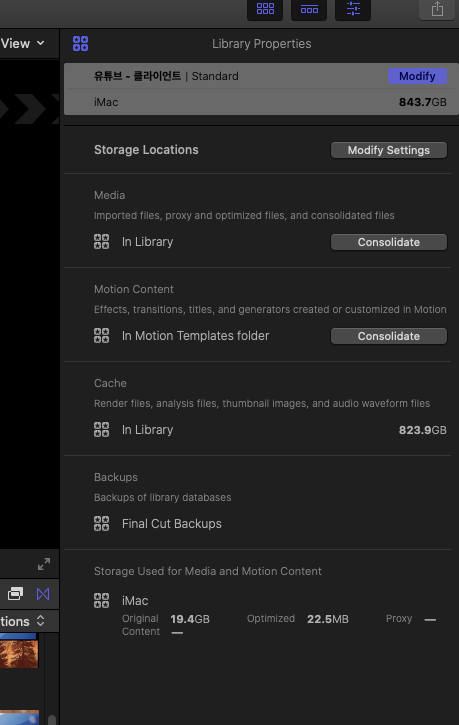Toggle the inspector sliders icon
This screenshot has width=459, height=725.
pyautogui.click(x=353, y=9)
